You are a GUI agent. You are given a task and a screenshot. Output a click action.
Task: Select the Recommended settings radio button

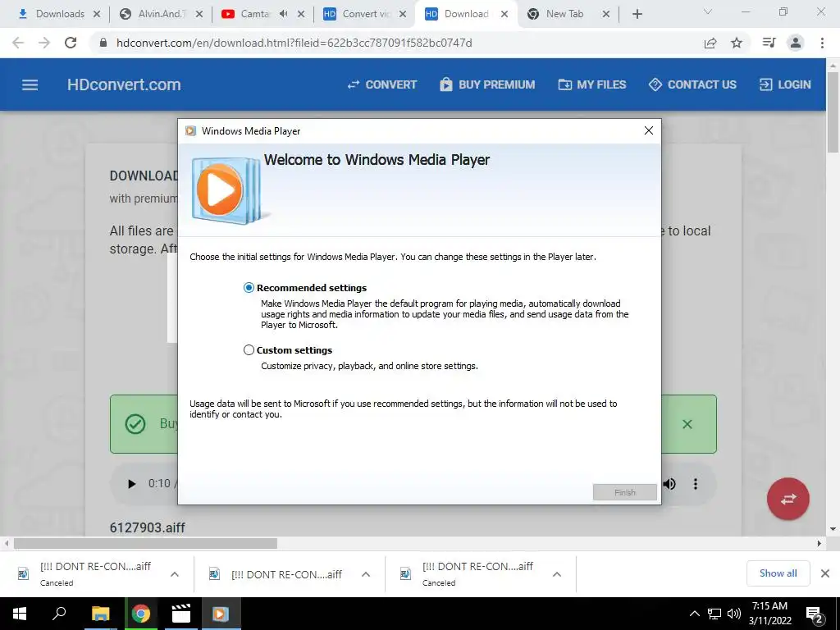(249, 288)
